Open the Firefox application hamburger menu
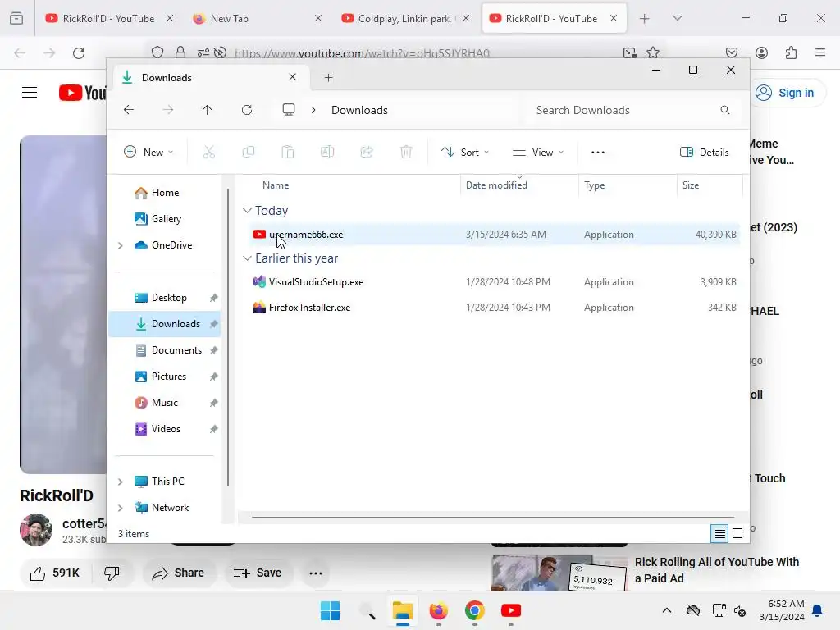This screenshot has height=630, width=840. point(820,52)
